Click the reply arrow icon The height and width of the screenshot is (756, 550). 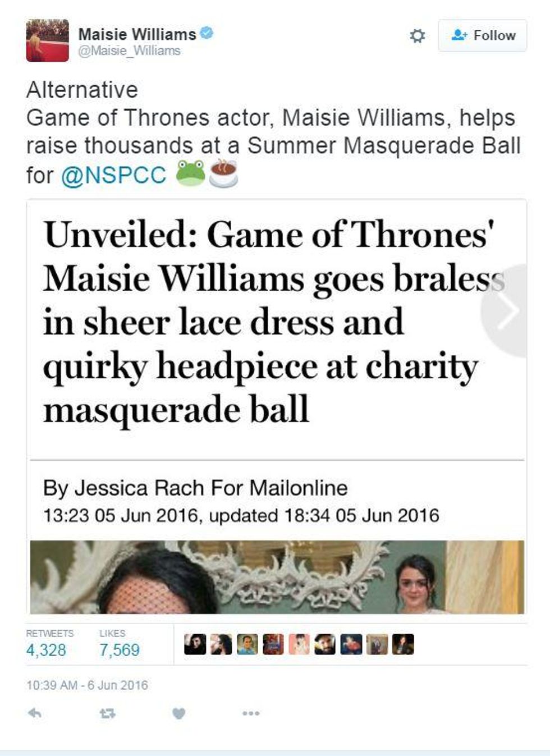pos(35,713)
